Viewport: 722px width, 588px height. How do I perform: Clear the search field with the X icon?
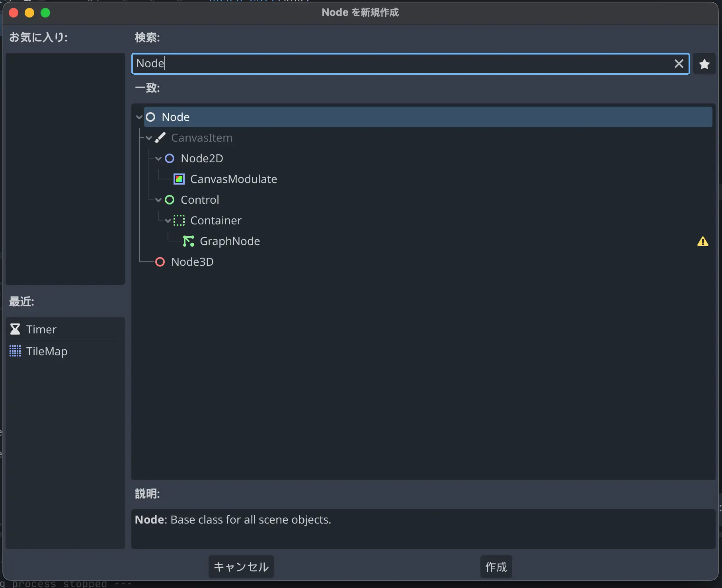click(679, 64)
